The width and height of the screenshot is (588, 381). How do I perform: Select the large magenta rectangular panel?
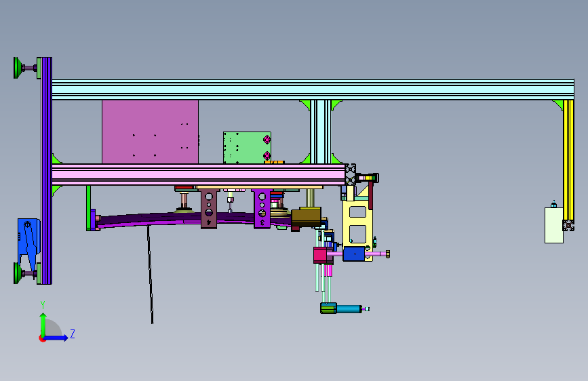coord(150,132)
